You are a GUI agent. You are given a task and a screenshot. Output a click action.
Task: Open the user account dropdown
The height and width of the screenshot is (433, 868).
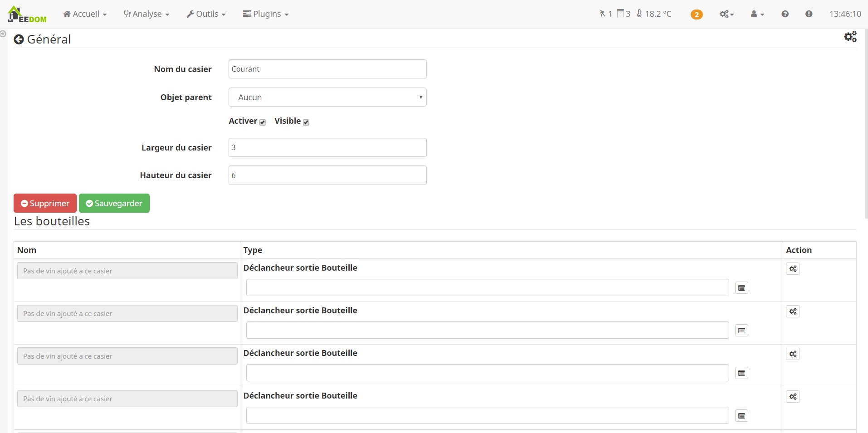click(x=757, y=14)
